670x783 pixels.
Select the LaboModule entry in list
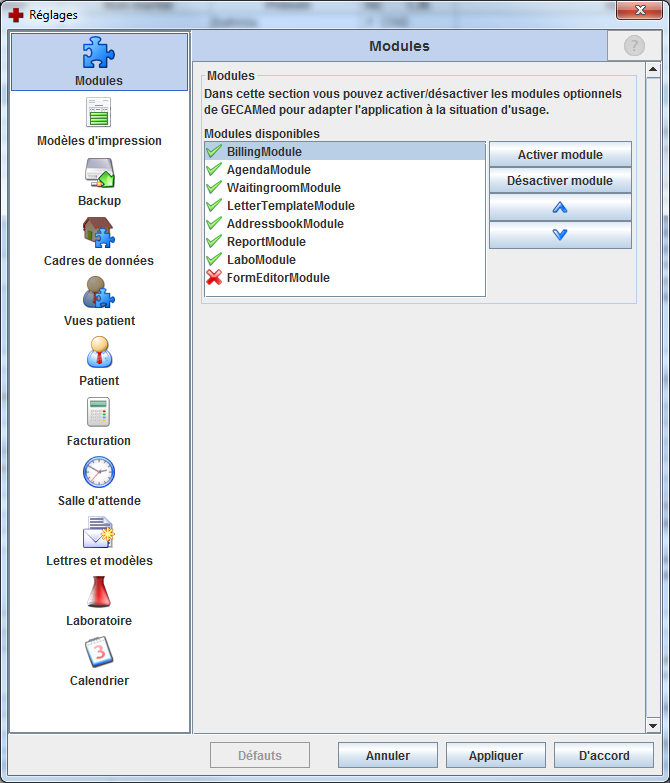(x=260, y=260)
